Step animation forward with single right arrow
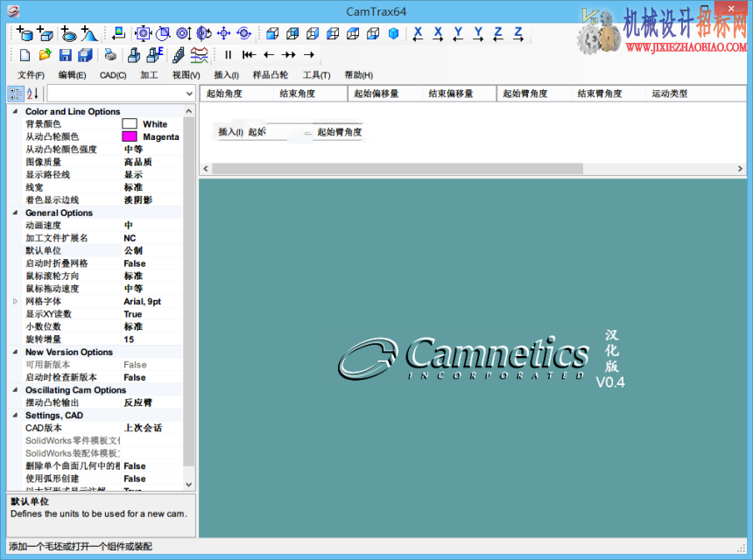753x560 pixels. [309, 55]
